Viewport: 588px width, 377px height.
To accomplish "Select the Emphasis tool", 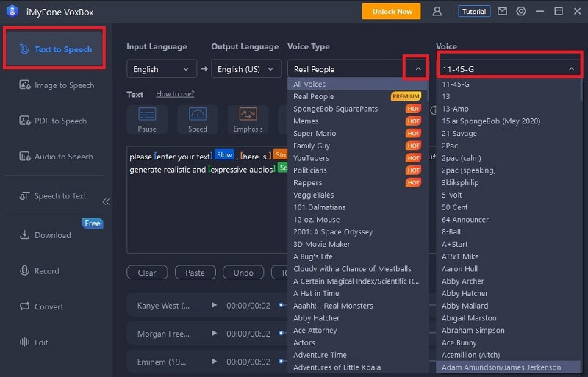I will pos(248,120).
